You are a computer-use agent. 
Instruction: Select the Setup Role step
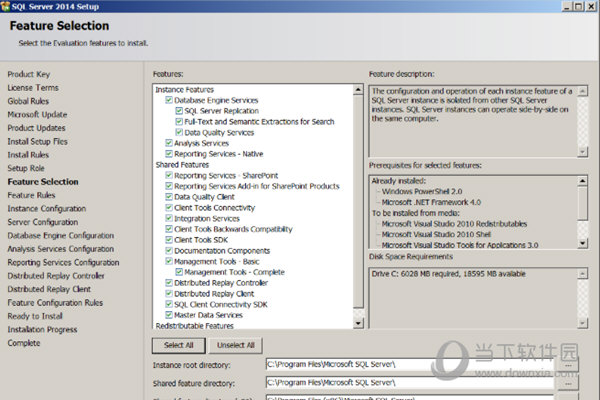pyautogui.click(x=26, y=168)
